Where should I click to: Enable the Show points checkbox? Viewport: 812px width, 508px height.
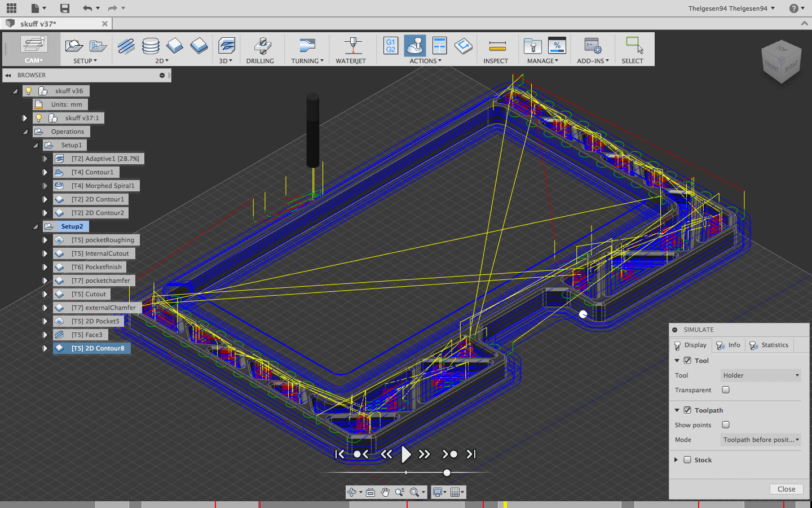[726, 425]
